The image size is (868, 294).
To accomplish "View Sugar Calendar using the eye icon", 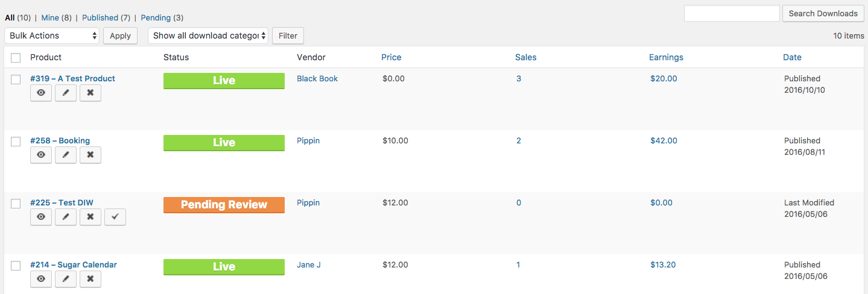I will point(41,279).
